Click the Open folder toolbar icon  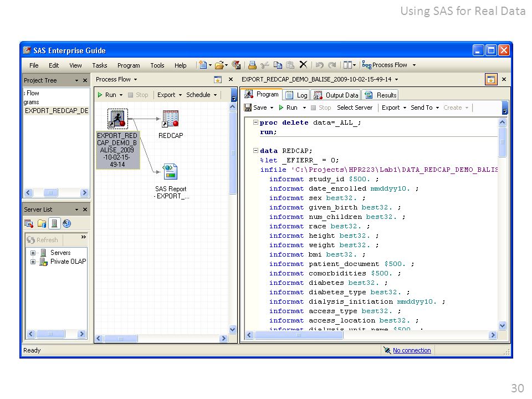(219, 65)
